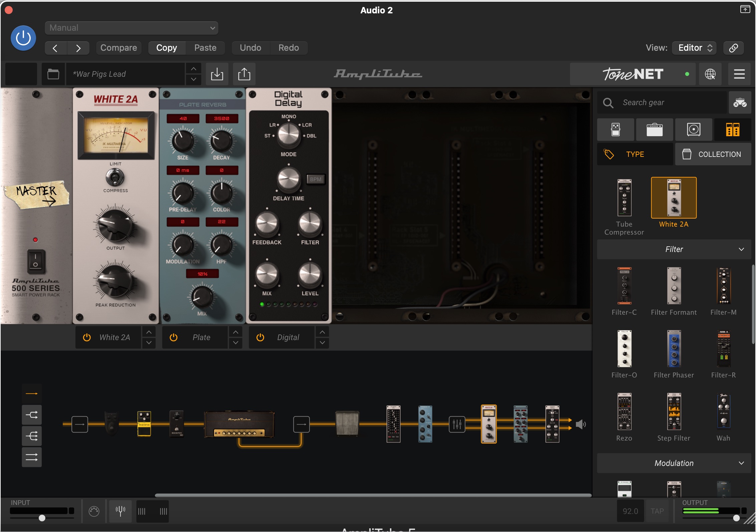Screen dimensions: 756x532
Task: Click the Search gear field
Action: pyautogui.click(x=661, y=102)
